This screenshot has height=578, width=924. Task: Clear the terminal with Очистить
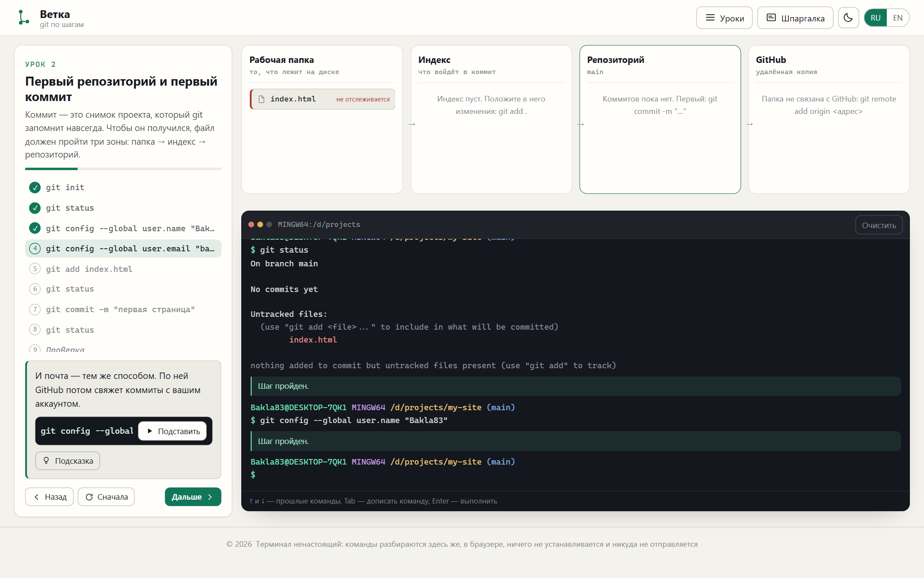(x=879, y=225)
